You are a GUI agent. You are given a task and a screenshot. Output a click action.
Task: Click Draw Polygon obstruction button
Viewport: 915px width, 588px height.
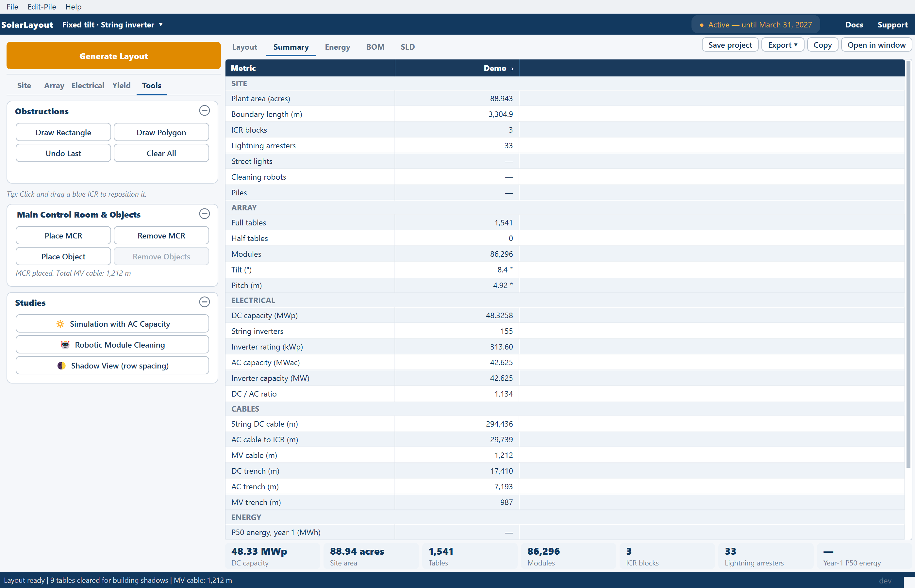pyautogui.click(x=161, y=132)
